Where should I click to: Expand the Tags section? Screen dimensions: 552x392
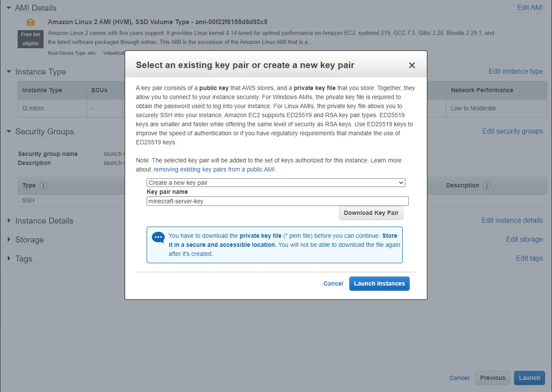[x=9, y=258]
